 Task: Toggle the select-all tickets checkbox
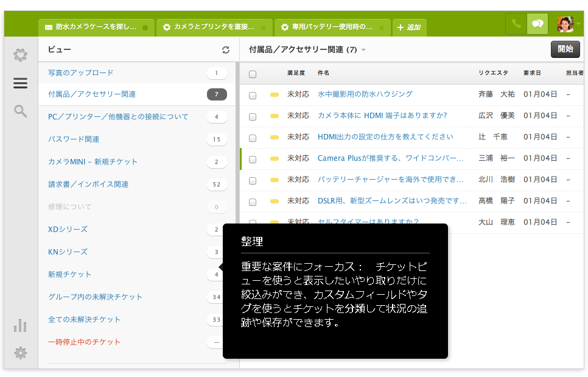(x=253, y=74)
